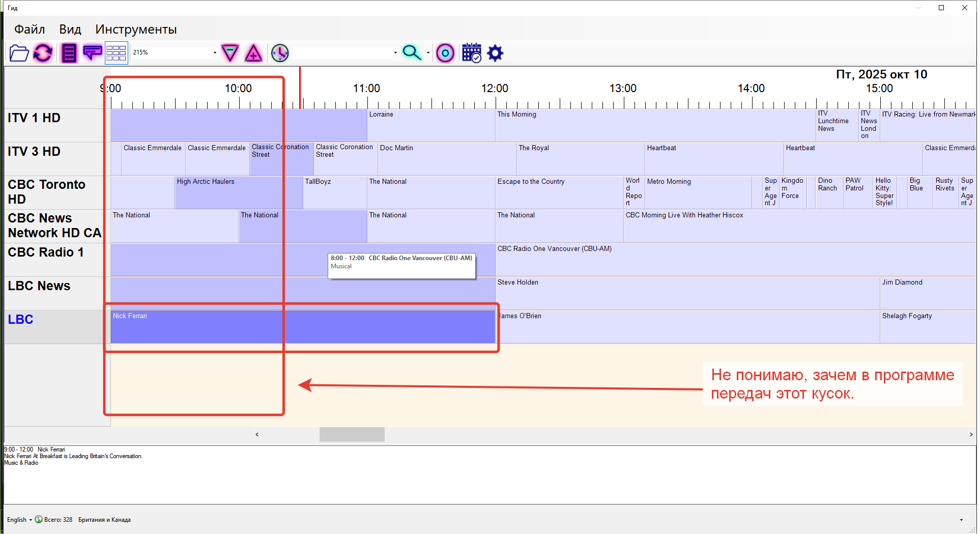Open the Файл menu
Screen dimensions: 980x534
click(30, 30)
